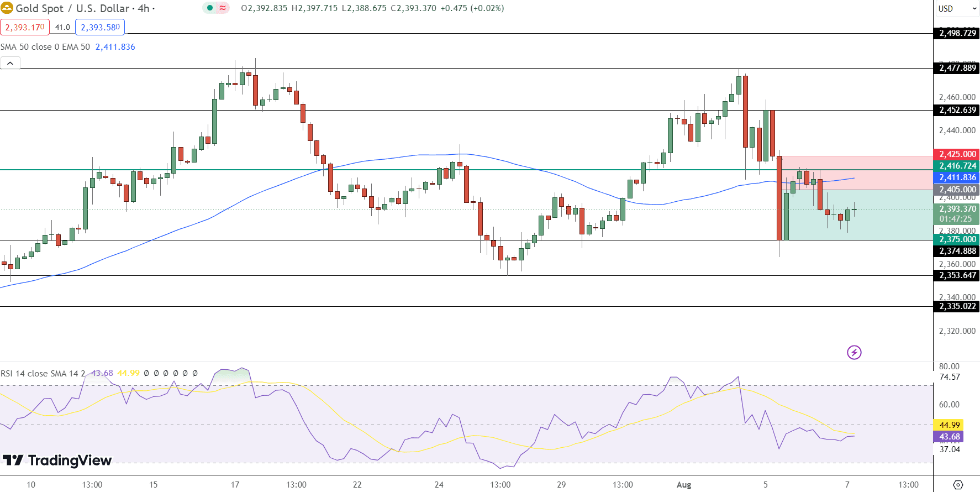This screenshot has height=492, width=980.
Task: Select the SMA 50 close EMA 50 indicator legend
Action: click(x=45, y=47)
